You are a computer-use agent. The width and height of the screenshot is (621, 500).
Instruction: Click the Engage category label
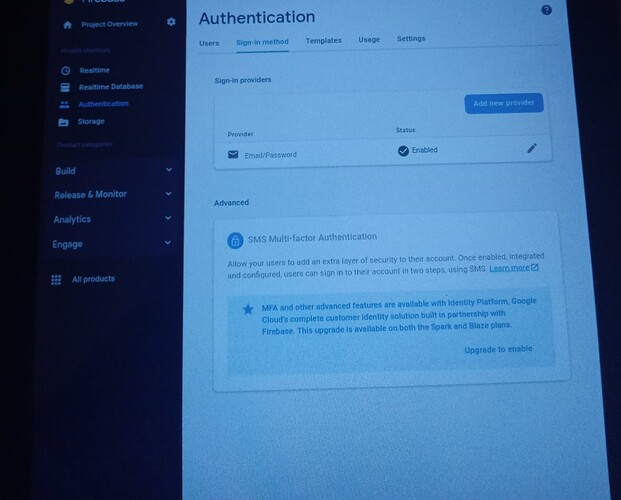[67, 244]
